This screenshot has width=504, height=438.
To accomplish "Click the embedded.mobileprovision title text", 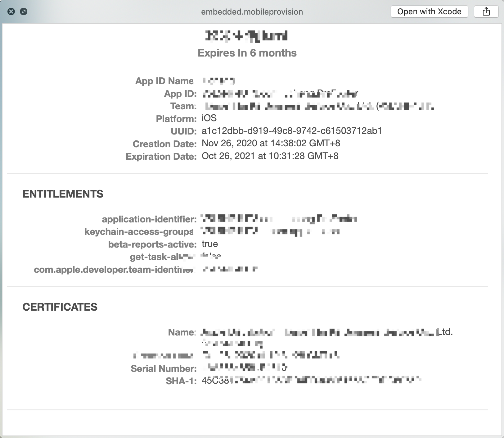I will click(x=252, y=12).
